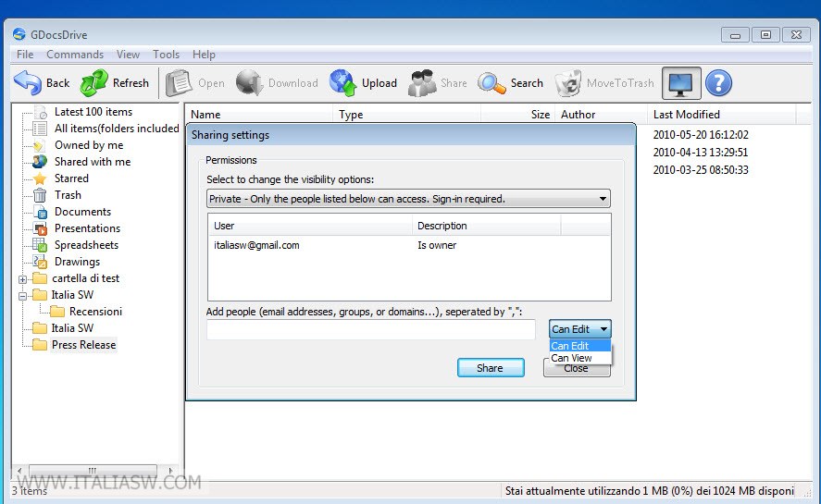
Task: Sort by Author column header
Action: click(601, 114)
